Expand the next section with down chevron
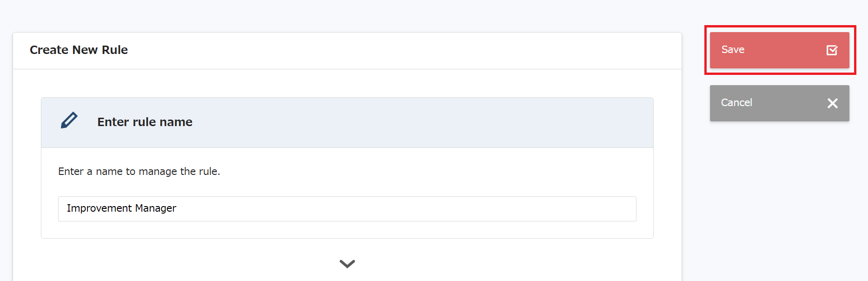The height and width of the screenshot is (281, 868). (347, 264)
